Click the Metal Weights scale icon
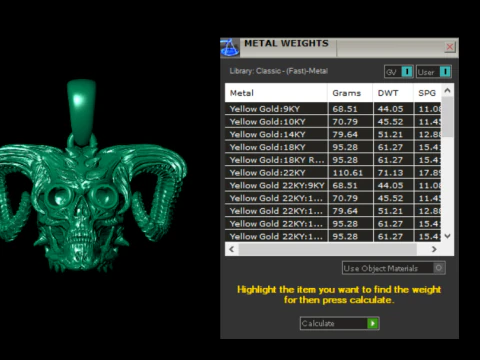Screen dimensions: 480x360 [x=230, y=47]
